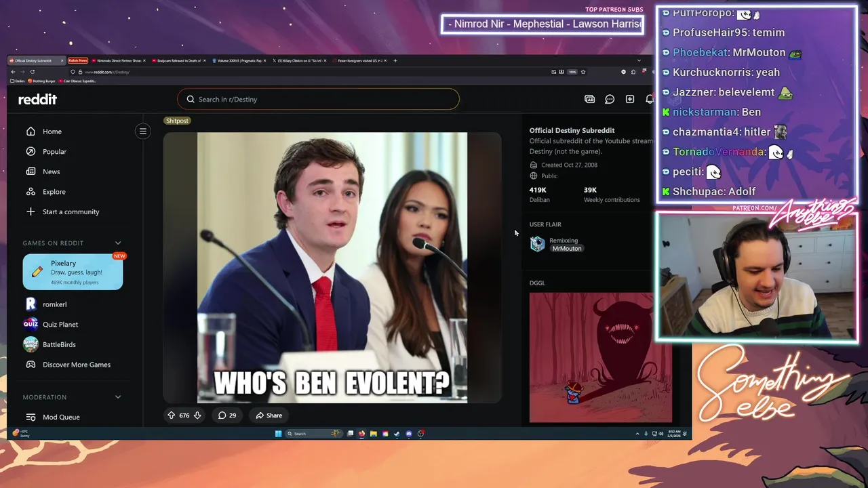This screenshot has width=868, height=488.
Task: Switch to the Volume XXXVII Pragmatic Papers tab
Action: pos(239,60)
